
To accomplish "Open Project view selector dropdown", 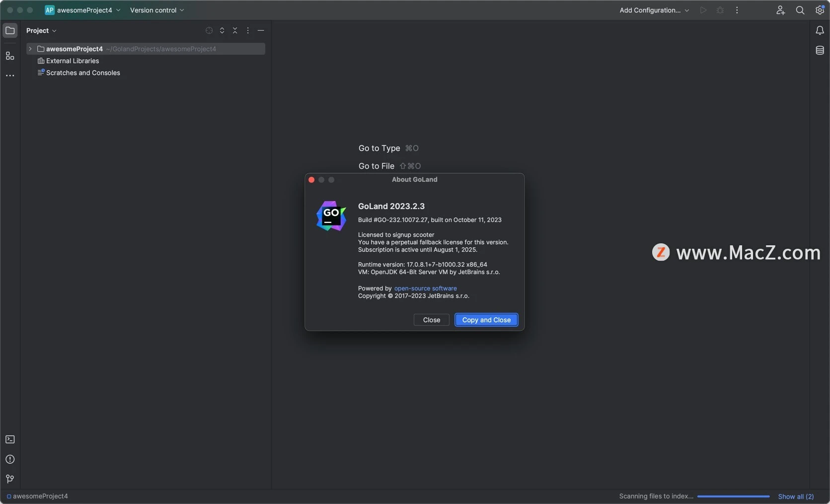I will coord(41,30).
